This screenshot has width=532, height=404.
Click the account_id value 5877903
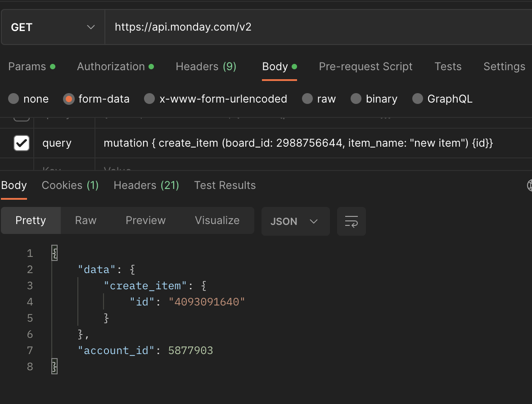point(191,350)
